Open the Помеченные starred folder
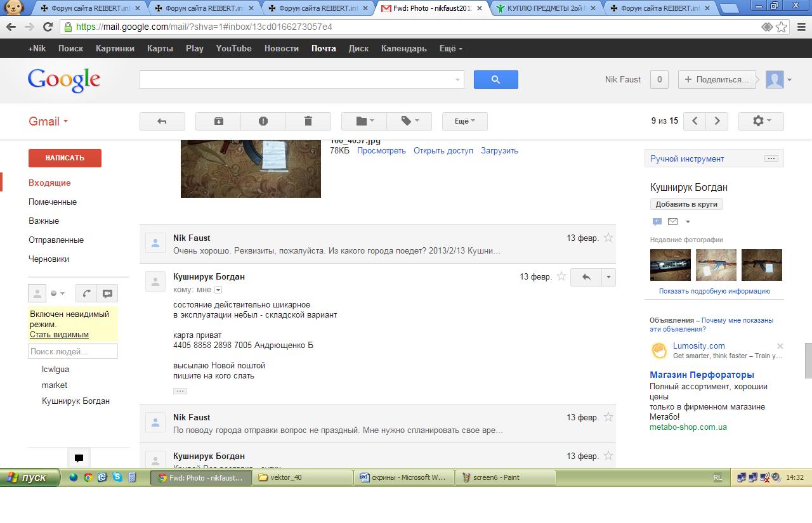The height and width of the screenshot is (523, 812). point(53,202)
